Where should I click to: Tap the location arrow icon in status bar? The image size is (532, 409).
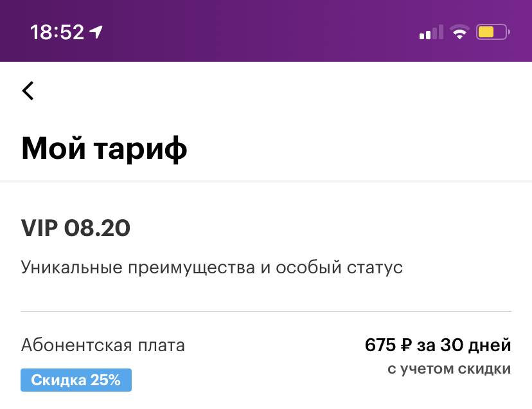click(96, 32)
